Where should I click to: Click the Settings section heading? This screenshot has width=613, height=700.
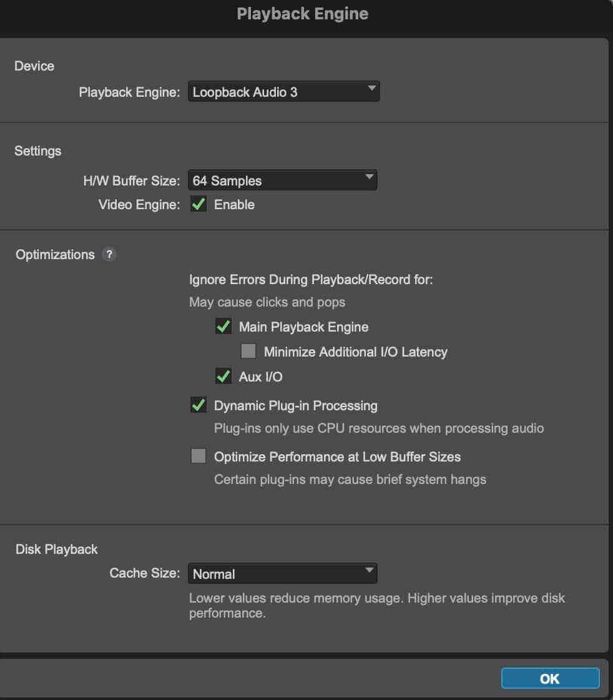coord(38,151)
